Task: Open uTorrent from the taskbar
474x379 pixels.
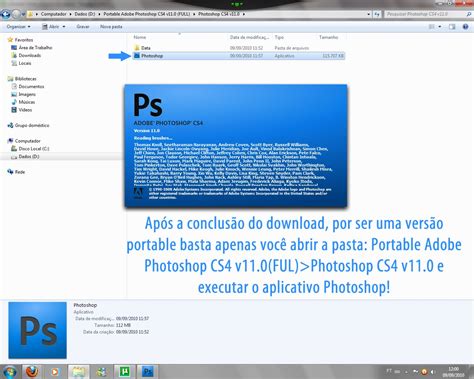Action: coord(124,371)
